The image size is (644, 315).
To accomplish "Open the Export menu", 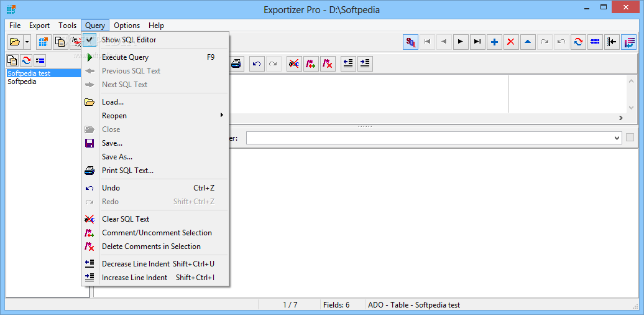I will coord(39,26).
